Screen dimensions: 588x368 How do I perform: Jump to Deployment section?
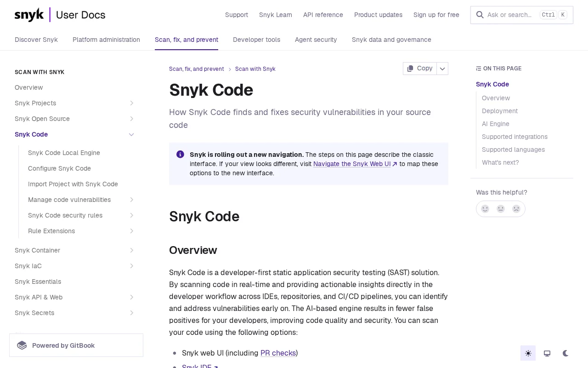(x=500, y=111)
